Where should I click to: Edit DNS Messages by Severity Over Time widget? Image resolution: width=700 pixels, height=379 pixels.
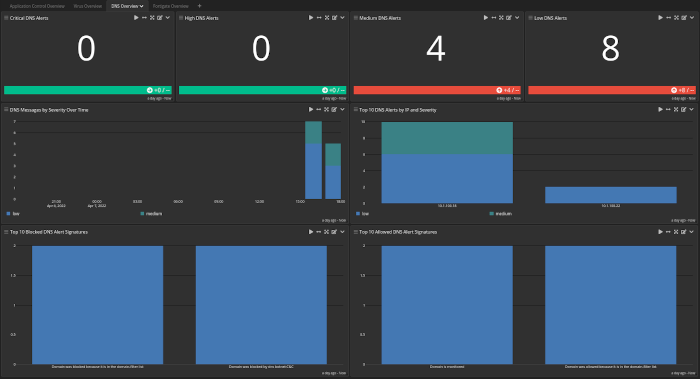[x=334, y=109]
